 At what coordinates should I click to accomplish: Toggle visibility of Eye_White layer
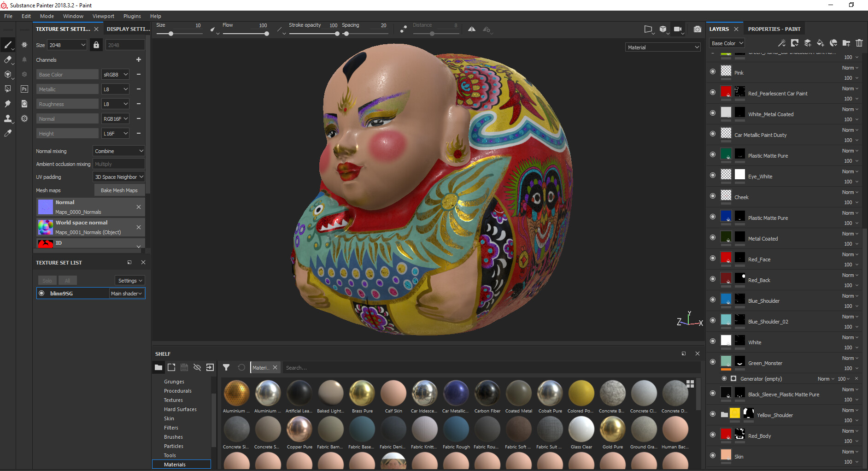pos(713,175)
